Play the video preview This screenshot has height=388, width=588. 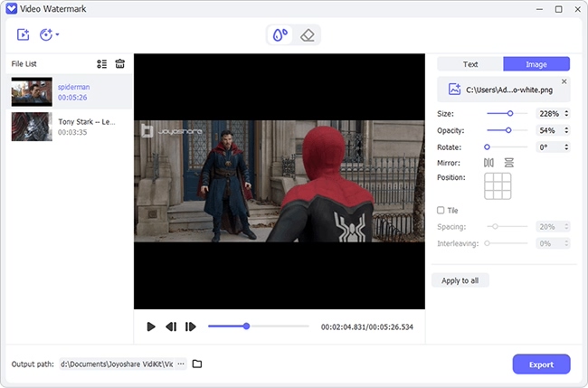click(x=151, y=326)
